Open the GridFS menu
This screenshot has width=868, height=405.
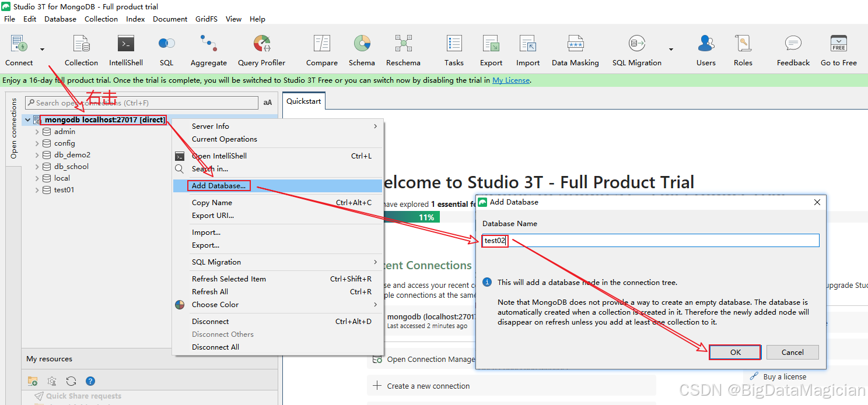206,19
